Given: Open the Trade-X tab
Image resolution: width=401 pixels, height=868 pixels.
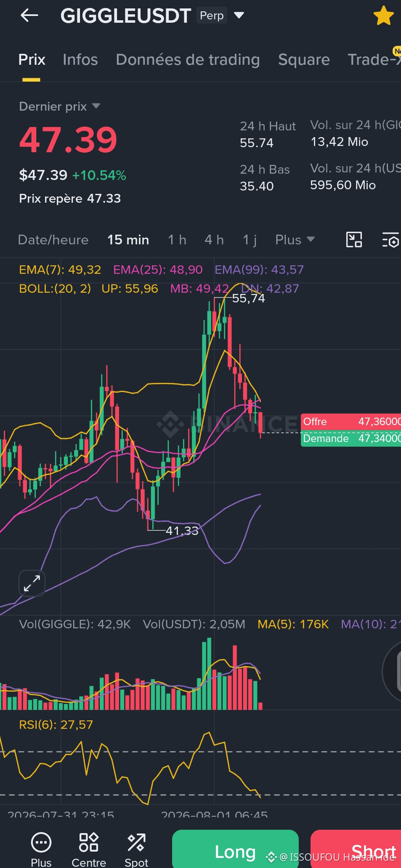Looking at the screenshot, I should pos(374,60).
